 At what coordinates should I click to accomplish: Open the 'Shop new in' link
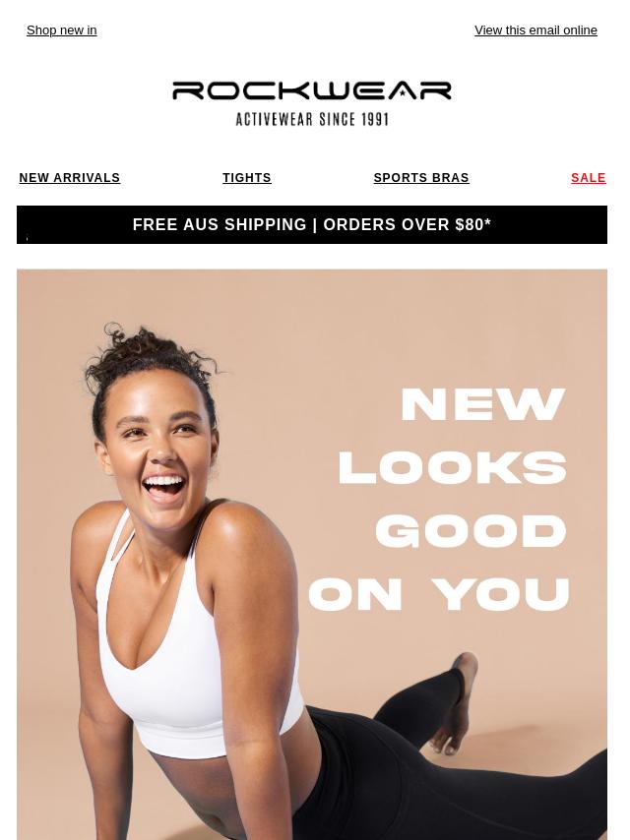pos(62,30)
